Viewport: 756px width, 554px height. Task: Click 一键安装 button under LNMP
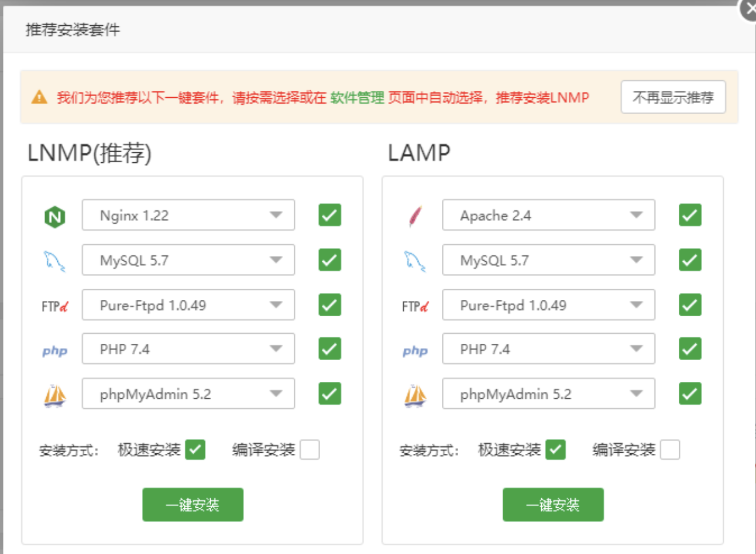[x=193, y=504]
